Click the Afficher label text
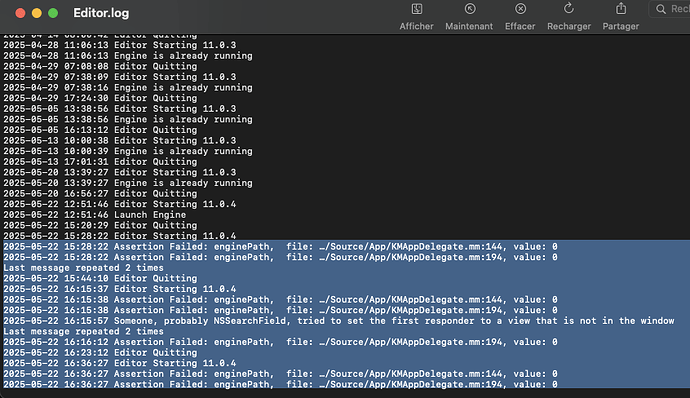The width and height of the screenshot is (690, 398). [416, 26]
